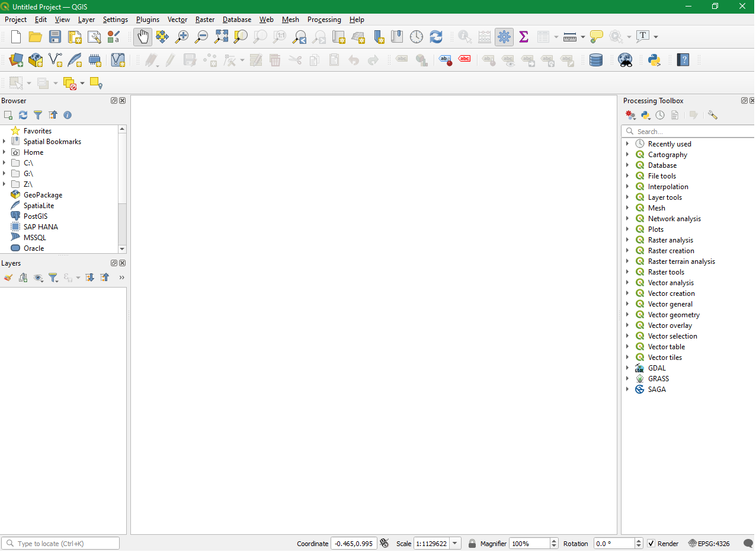
Task: Save project with the floppy disk icon
Action: pyautogui.click(x=55, y=37)
